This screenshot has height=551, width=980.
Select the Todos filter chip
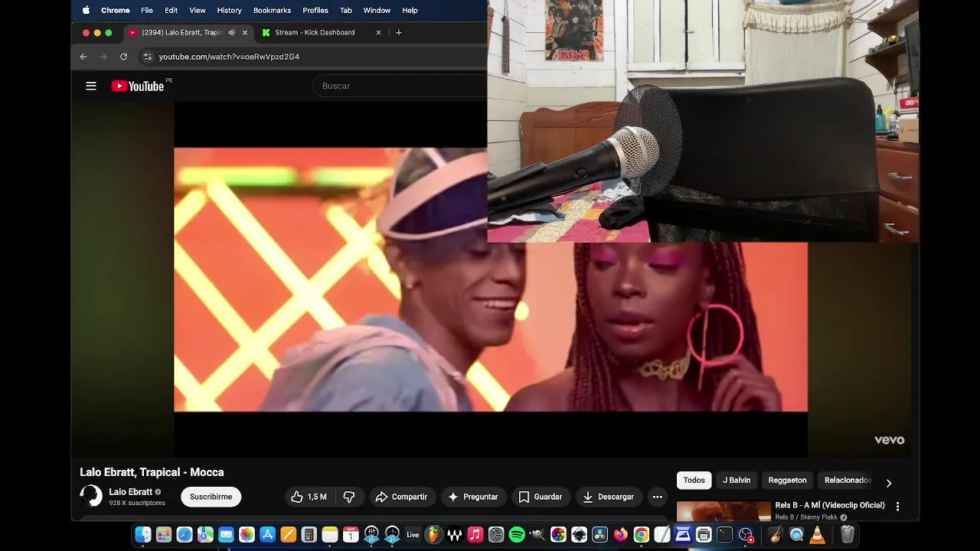tap(694, 481)
